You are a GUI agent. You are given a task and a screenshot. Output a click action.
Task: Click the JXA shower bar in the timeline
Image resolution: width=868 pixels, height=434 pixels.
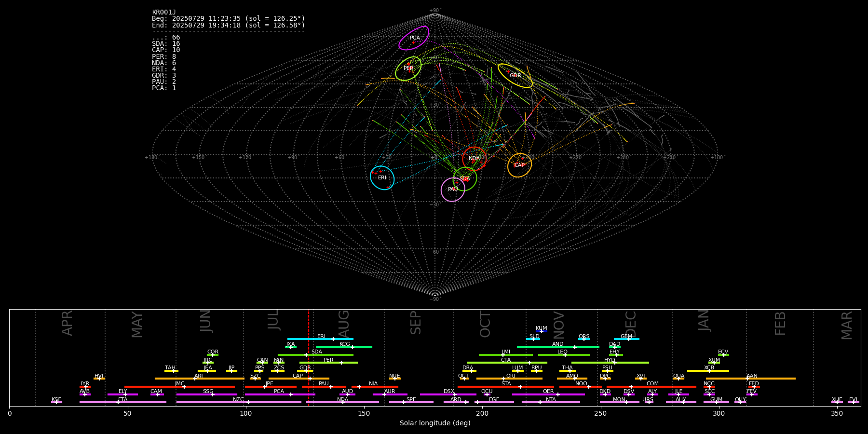291,347
